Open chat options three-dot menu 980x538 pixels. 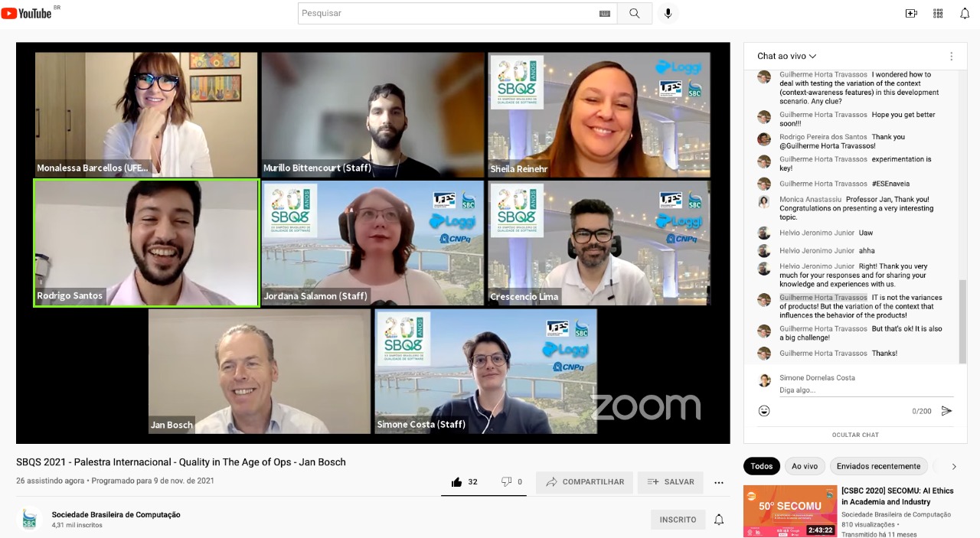(952, 56)
